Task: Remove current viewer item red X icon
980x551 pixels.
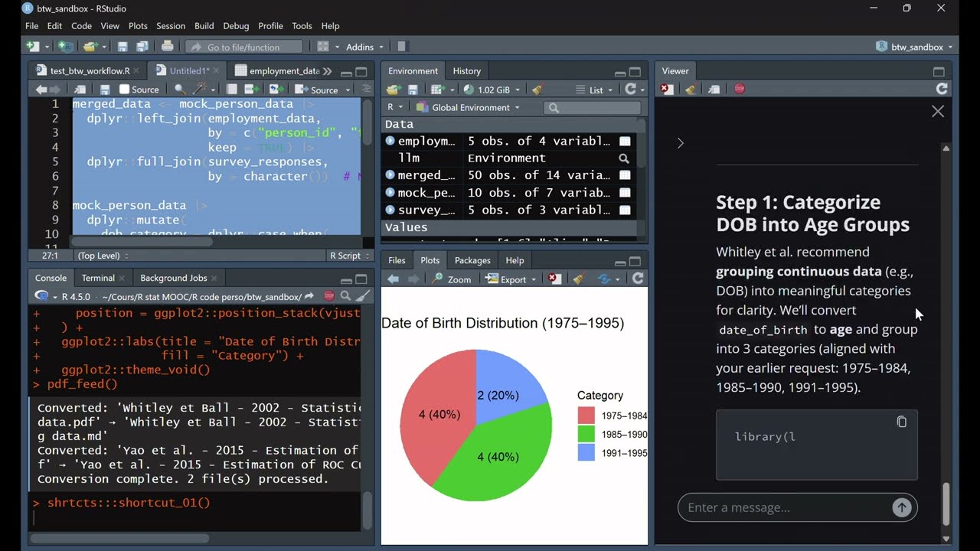Action: click(667, 89)
